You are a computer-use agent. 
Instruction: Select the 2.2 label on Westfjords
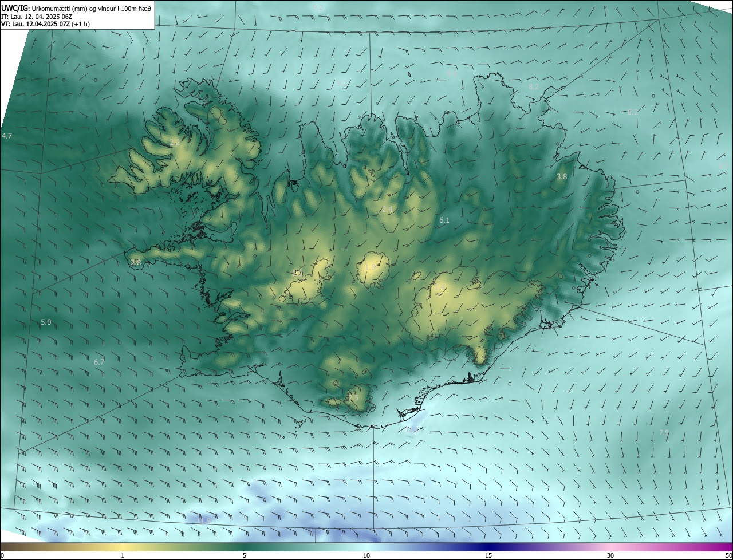coord(175,142)
